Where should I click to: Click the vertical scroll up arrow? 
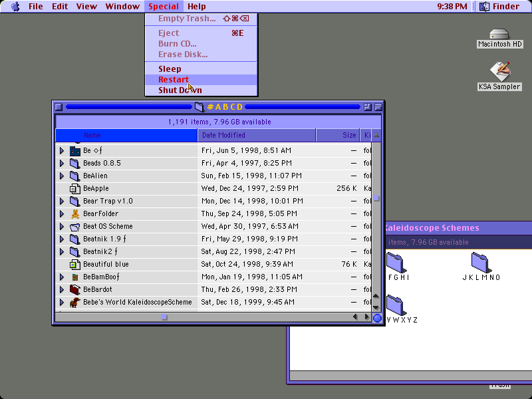(x=376, y=296)
